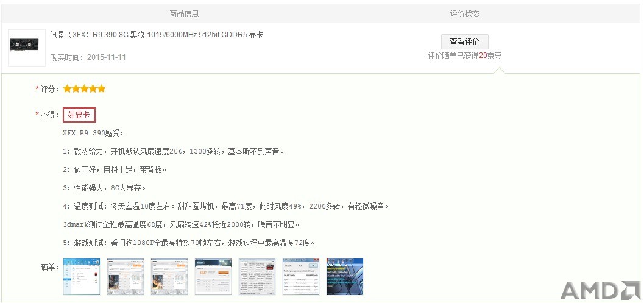Image resolution: width=644 pixels, height=303 pixels.
Task: Click the 评价晒单已获得20京豆 text
Action: [x=464, y=56]
